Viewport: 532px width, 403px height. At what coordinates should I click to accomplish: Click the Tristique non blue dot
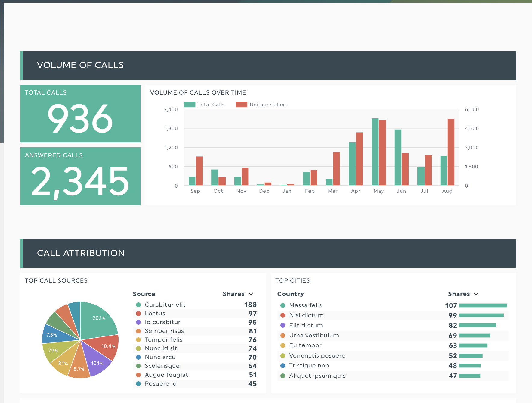(x=283, y=366)
